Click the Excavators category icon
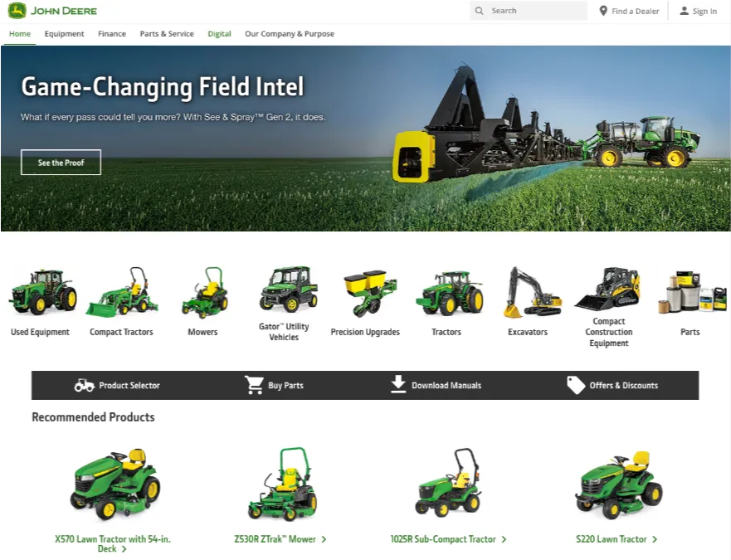This screenshot has width=731, height=560. 528,292
